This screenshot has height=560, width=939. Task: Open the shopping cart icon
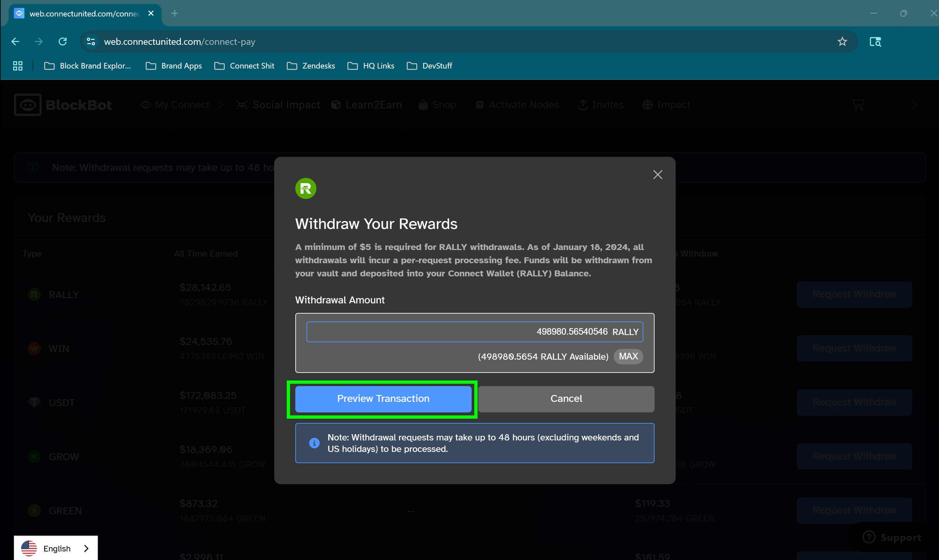click(858, 104)
